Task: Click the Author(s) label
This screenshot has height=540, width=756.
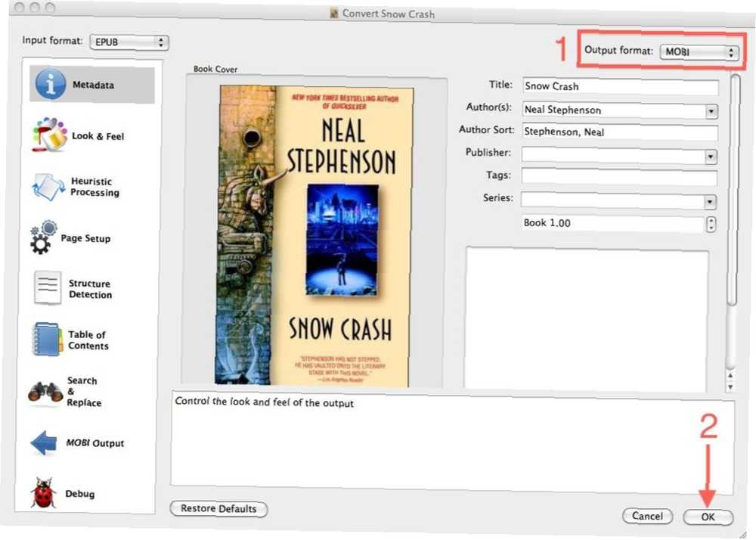Action: coord(489,107)
